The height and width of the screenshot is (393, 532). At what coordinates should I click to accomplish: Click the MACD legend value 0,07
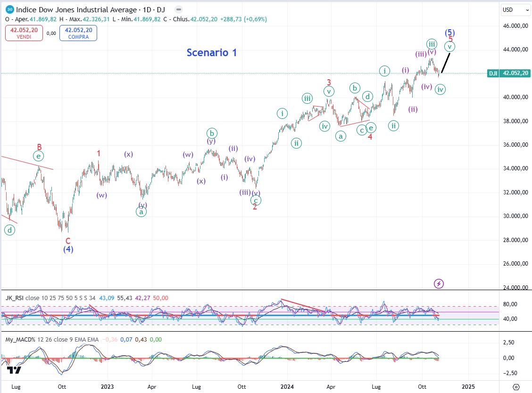tap(126, 339)
